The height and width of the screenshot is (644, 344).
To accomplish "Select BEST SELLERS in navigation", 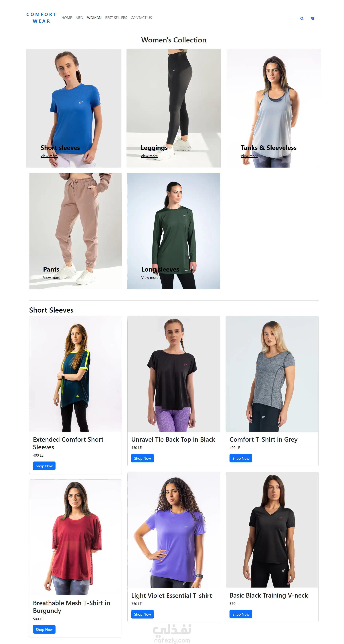I will (x=116, y=18).
